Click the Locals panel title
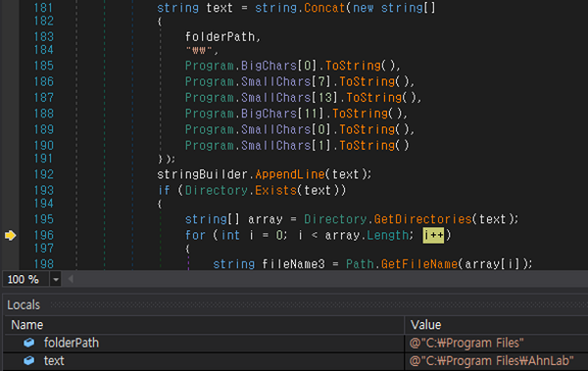The image size is (588, 371). click(x=24, y=305)
